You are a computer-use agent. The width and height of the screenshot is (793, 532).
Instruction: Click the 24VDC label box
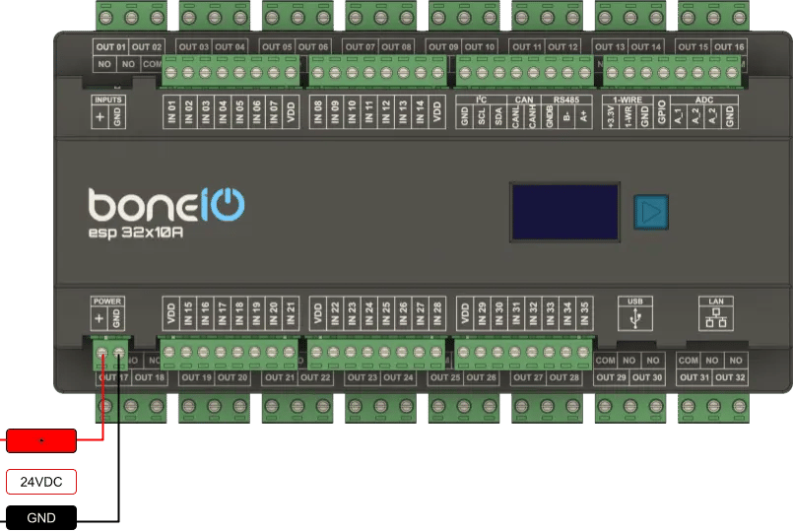tap(41, 482)
